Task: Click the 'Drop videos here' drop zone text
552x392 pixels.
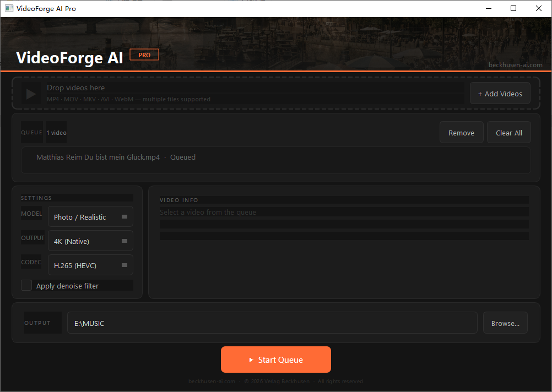Action: 75,88
